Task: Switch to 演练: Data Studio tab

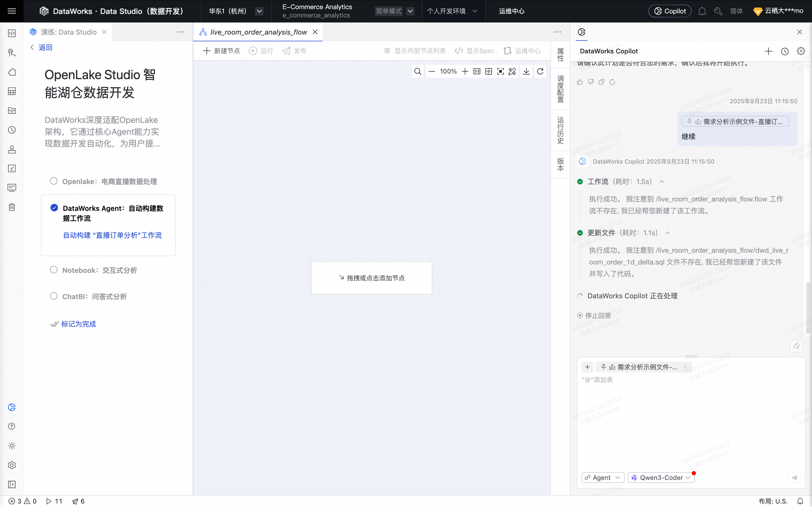Action: click(x=68, y=32)
